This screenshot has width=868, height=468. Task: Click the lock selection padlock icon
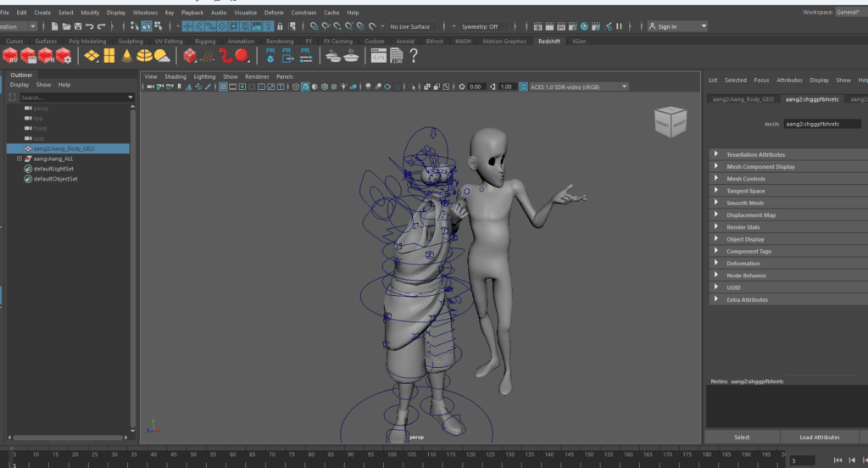(x=280, y=26)
